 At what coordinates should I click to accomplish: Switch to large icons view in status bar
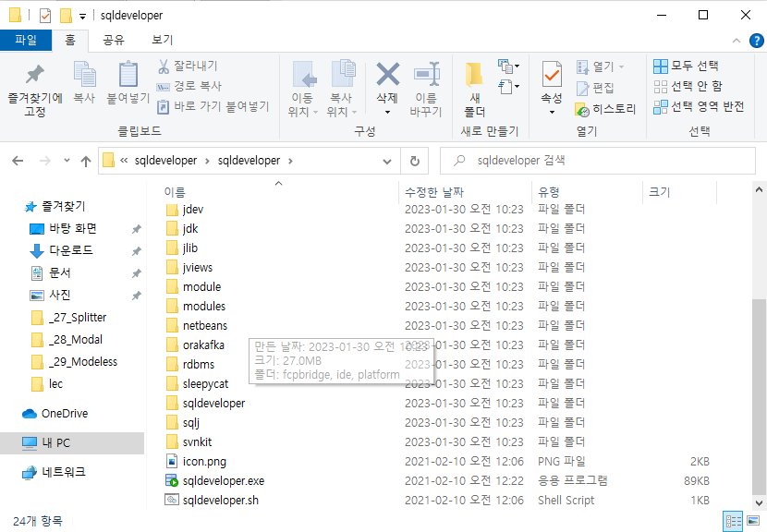[753, 521]
